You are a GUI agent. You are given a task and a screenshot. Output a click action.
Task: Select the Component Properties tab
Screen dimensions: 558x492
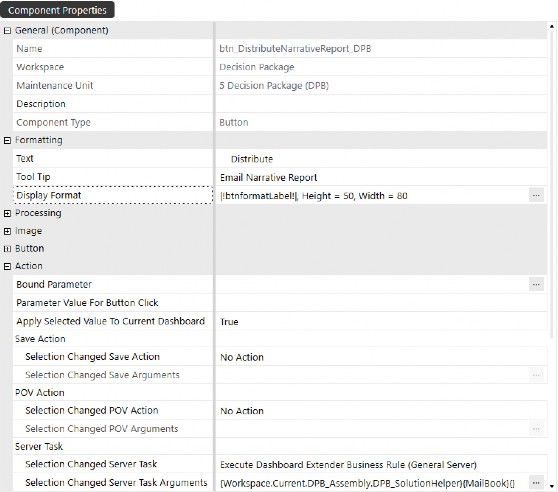tap(57, 10)
